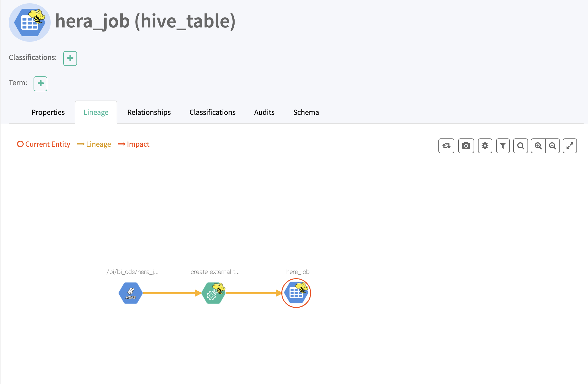Select the create external table process node

click(x=214, y=293)
